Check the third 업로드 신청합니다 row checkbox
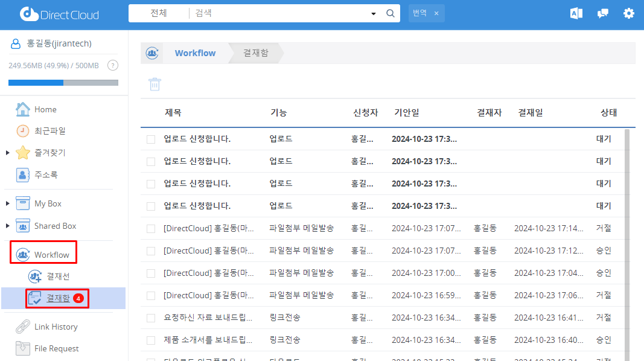 151,184
